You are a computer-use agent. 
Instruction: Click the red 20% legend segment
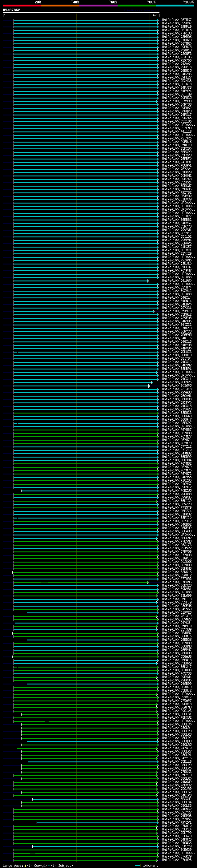22,6
